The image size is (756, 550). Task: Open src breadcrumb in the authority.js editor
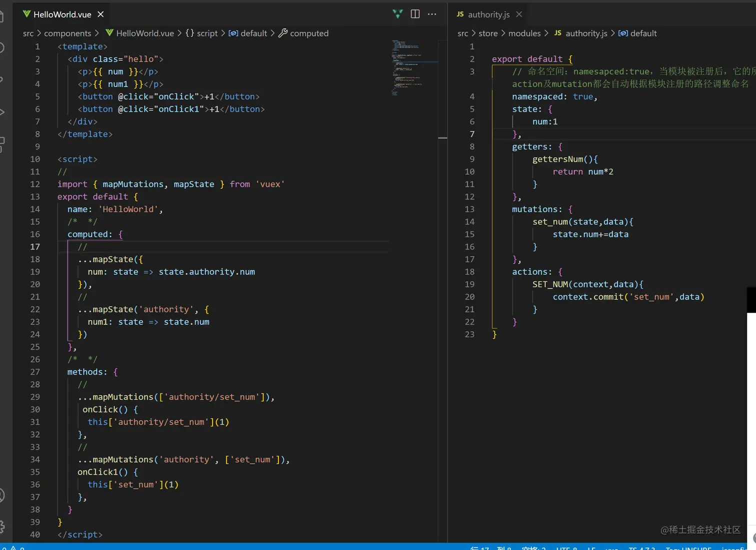463,33
